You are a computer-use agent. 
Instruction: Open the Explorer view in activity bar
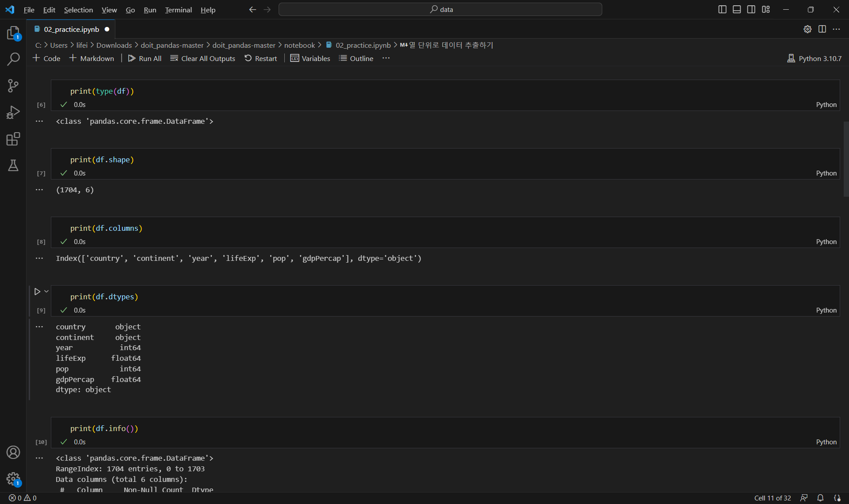(13, 33)
